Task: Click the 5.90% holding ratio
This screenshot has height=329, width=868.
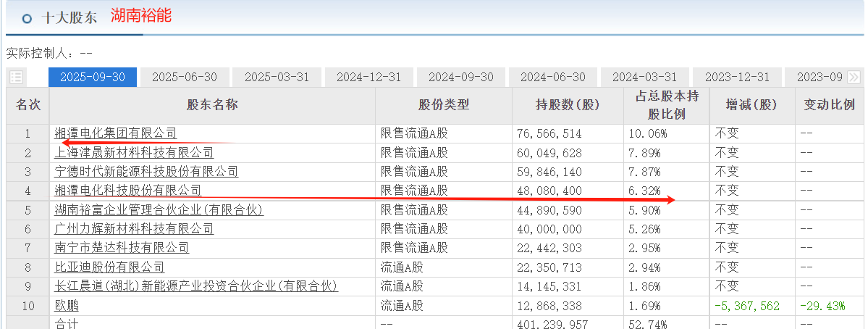Action: pos(645,210)
